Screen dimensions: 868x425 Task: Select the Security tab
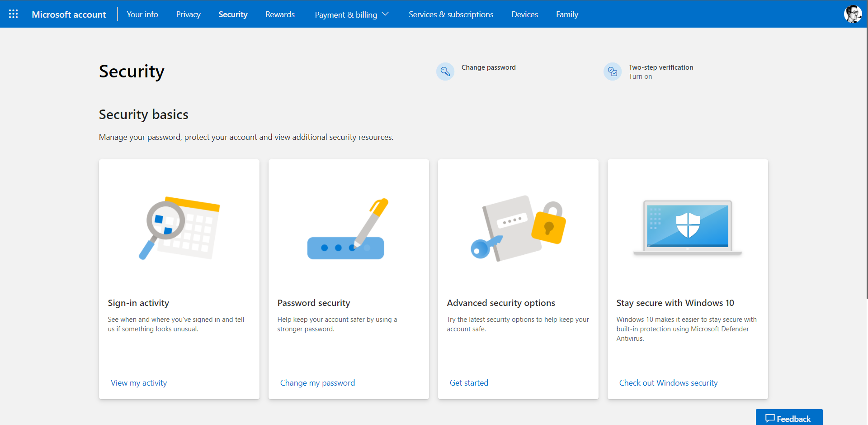click(233, 14)
